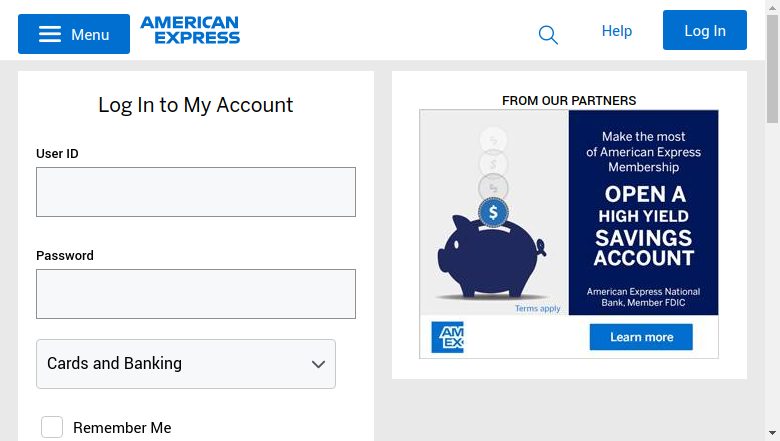This screenshot has width=780, height=441.
Task: Click the scrollbar down arrow
Action: click(772, 433)
